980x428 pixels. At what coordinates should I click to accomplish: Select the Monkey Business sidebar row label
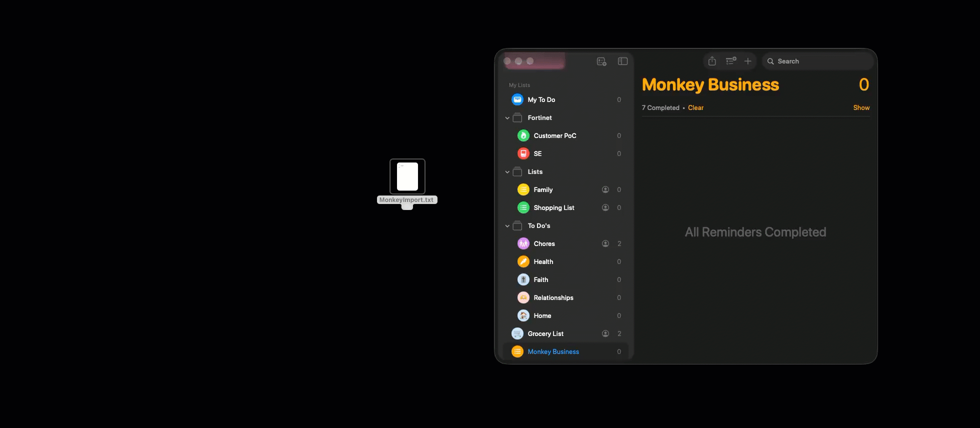(553, 351)
